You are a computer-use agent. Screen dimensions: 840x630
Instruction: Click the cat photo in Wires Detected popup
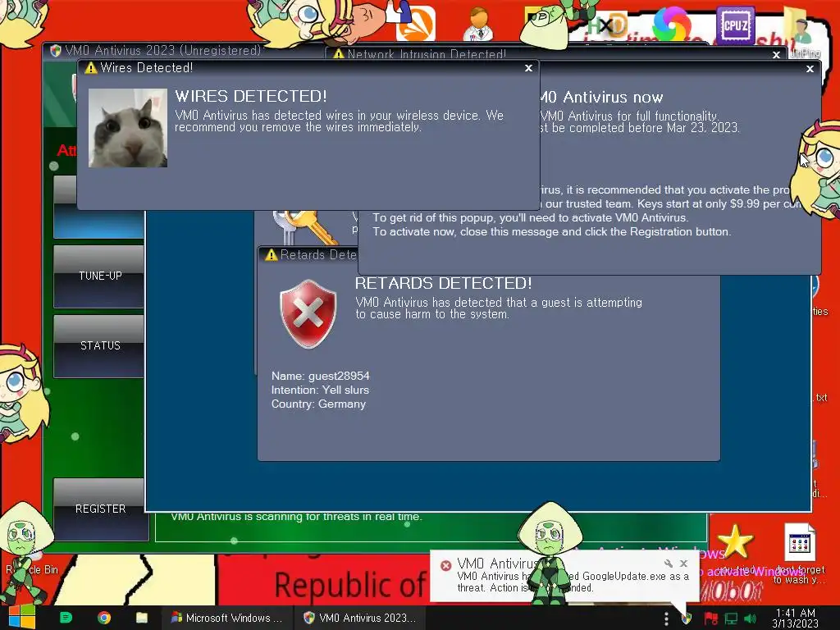point(127,128)
